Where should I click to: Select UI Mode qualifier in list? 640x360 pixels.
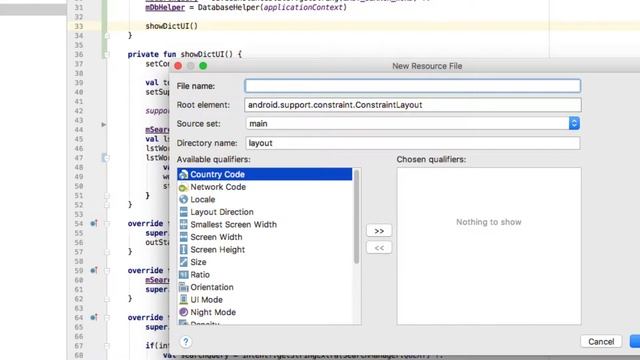click(264, 300)
